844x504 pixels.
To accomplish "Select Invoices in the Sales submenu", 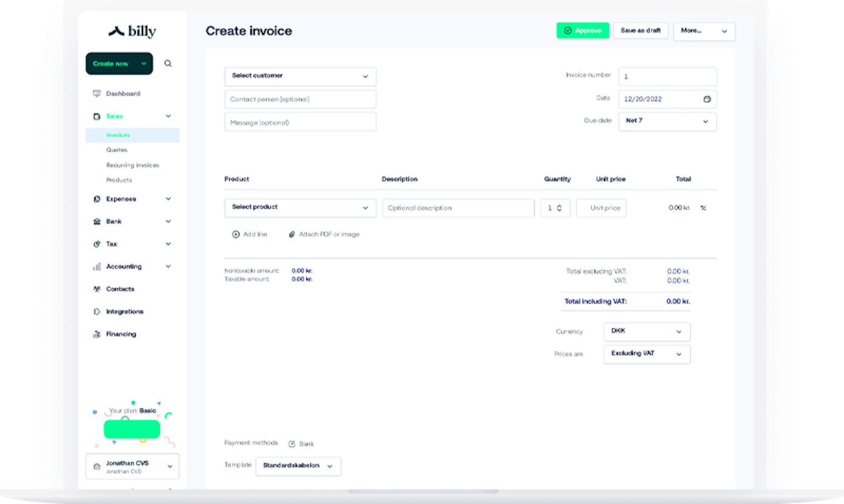I will 132,135.
